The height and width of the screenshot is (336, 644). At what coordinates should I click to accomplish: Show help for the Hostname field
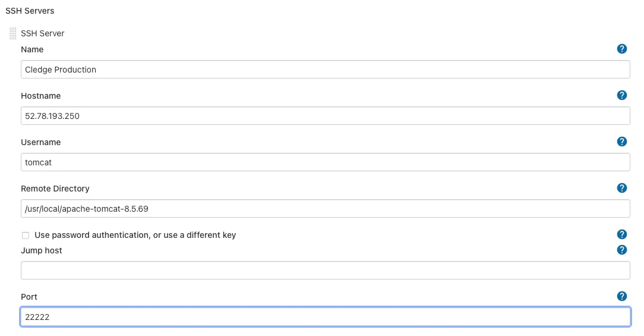[622, 95]
